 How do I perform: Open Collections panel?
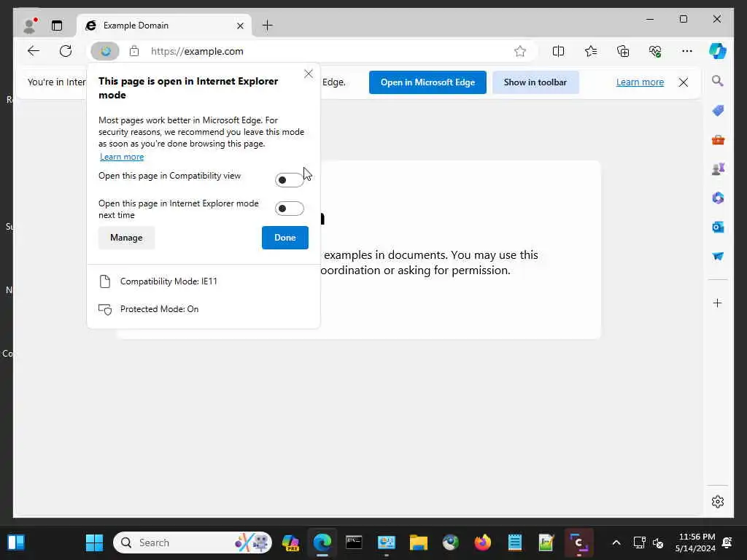(x=623, y=51)
